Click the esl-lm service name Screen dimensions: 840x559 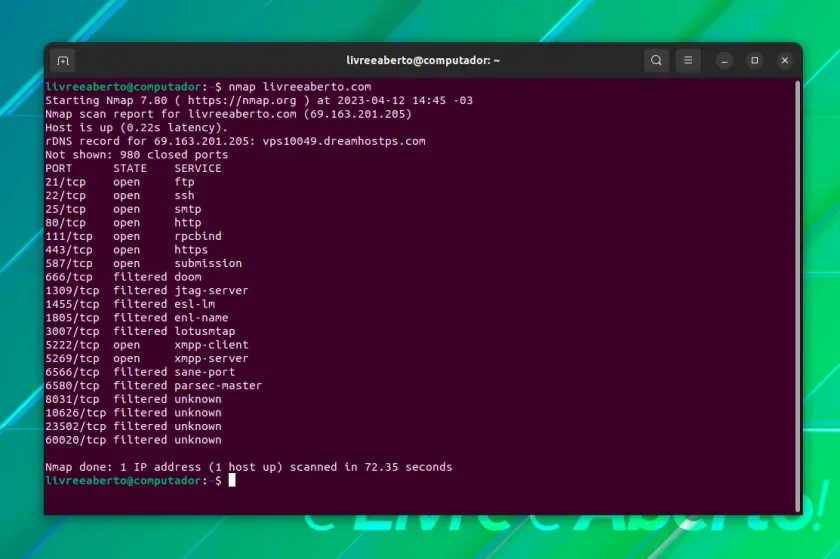coord(194,304)
